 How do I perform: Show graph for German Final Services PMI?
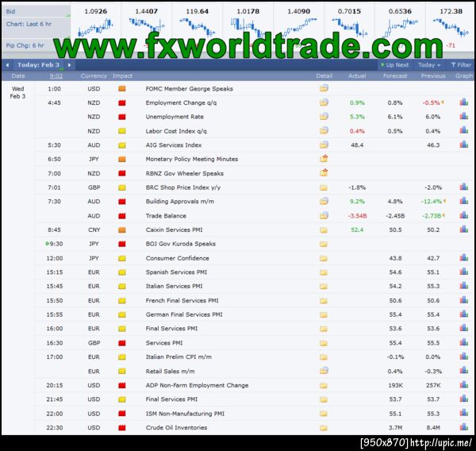464,314
